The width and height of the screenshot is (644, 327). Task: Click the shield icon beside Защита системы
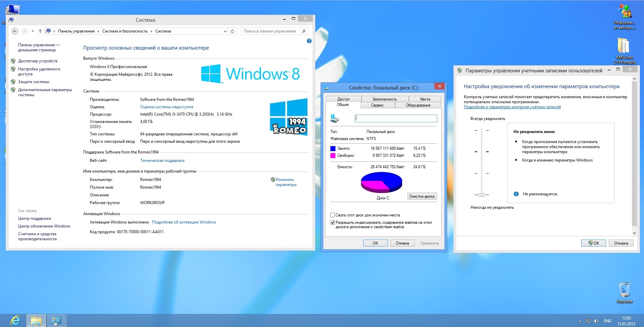click(x=13, y=82)
